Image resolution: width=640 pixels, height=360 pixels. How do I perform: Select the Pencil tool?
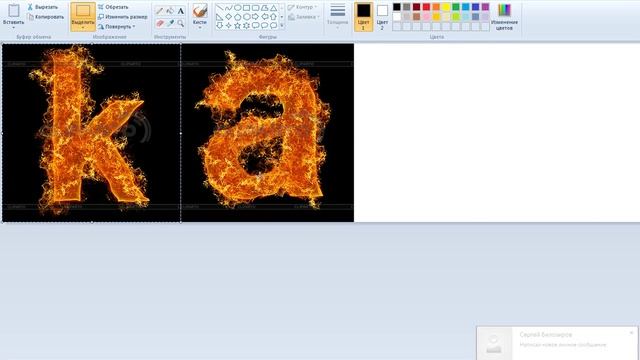pos(160,11)
